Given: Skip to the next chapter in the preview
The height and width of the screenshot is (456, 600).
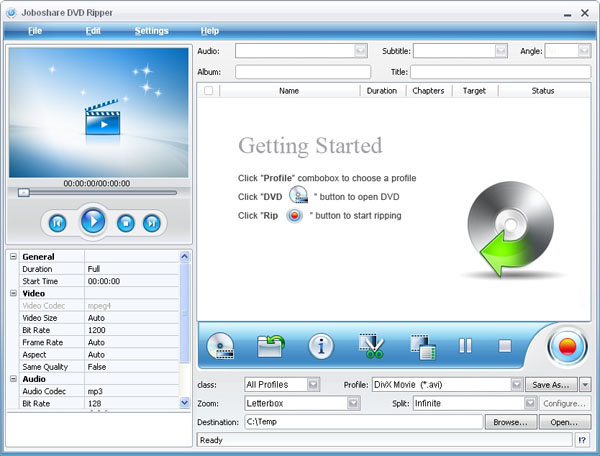Looking at the screenshot, I should pos(152,223).
